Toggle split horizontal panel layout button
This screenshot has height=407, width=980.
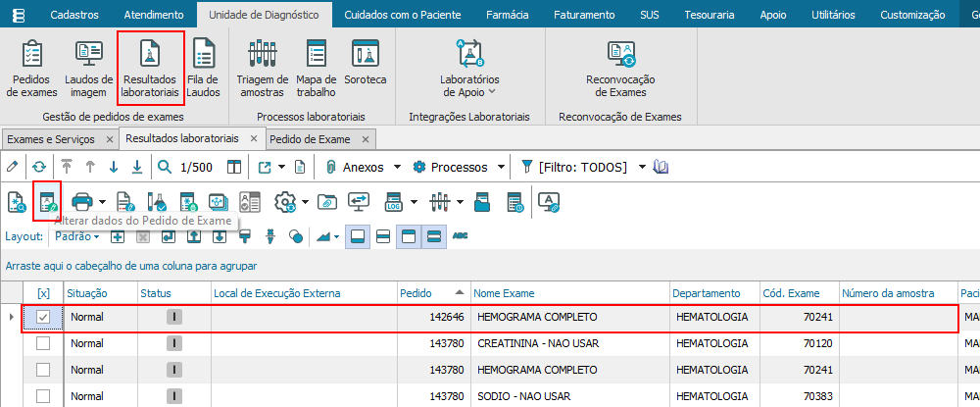(x=383, y=236)
